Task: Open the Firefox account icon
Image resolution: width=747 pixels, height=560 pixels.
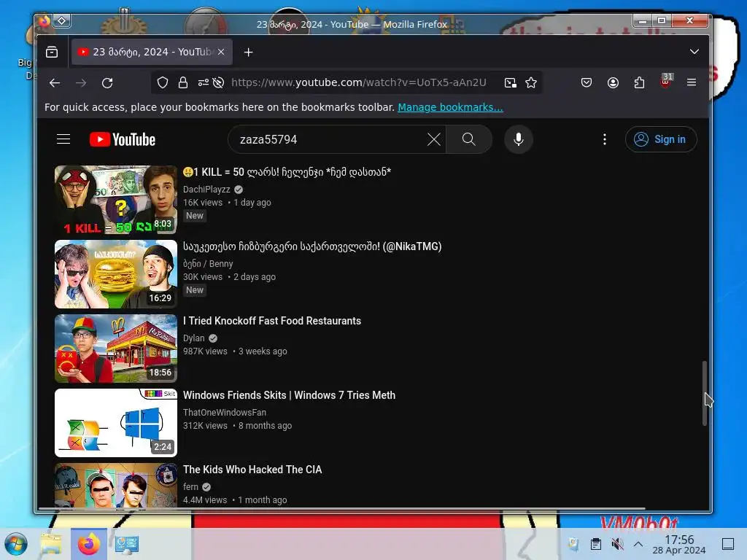Action: (x=613, y=83)
